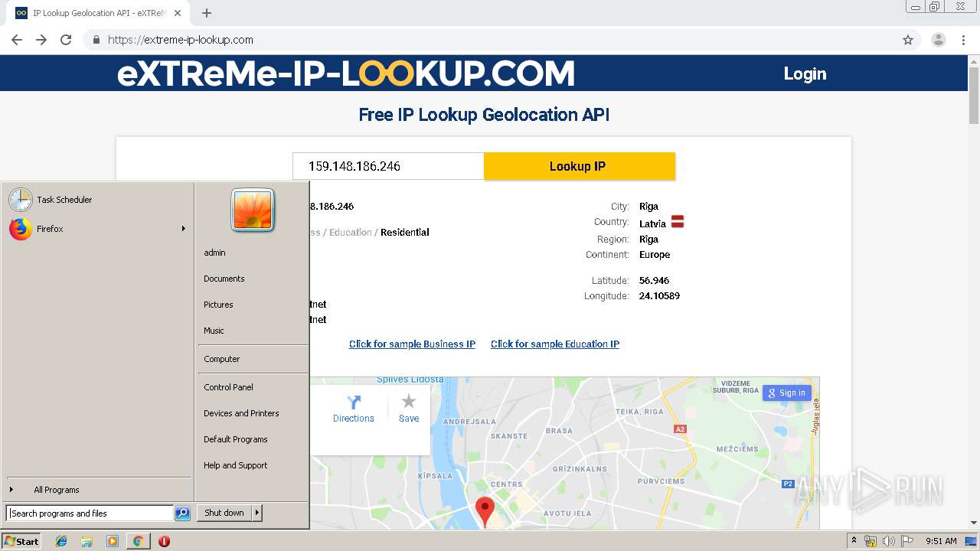Click the page vertical scrollbar thumb

coord(974,94)
